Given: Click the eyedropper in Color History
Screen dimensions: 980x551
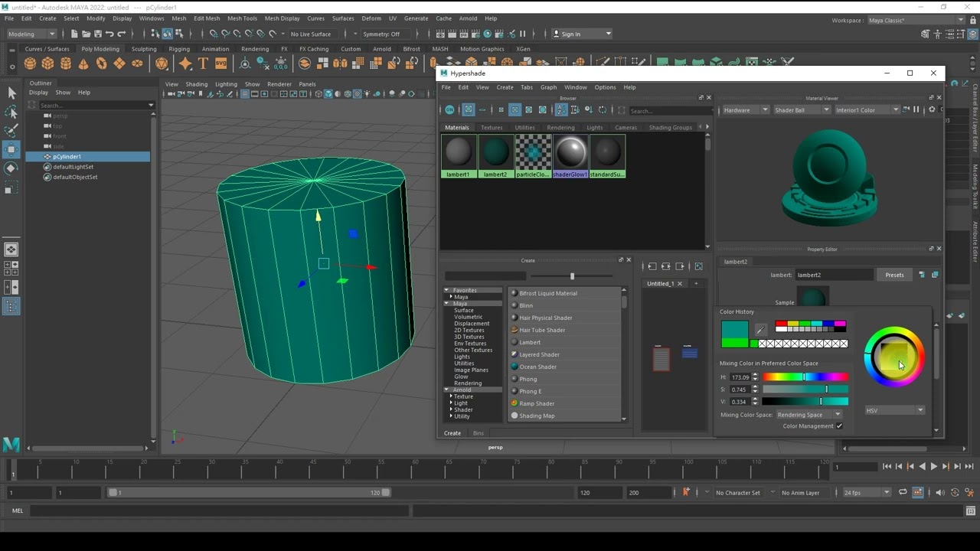Looking at the screenshot, I should point(760,330).
